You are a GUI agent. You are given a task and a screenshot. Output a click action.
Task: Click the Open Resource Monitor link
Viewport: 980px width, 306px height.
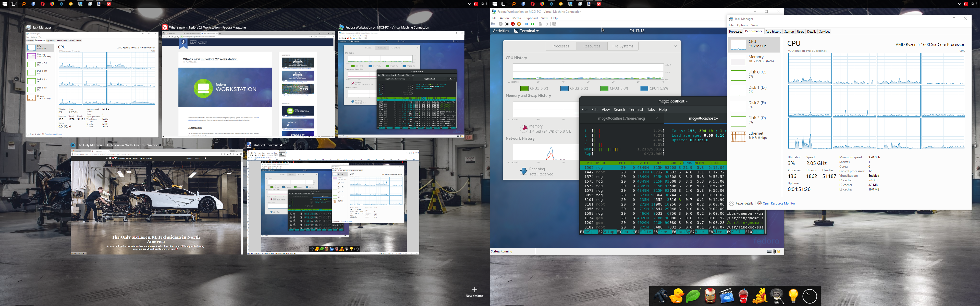coord(778,203)
